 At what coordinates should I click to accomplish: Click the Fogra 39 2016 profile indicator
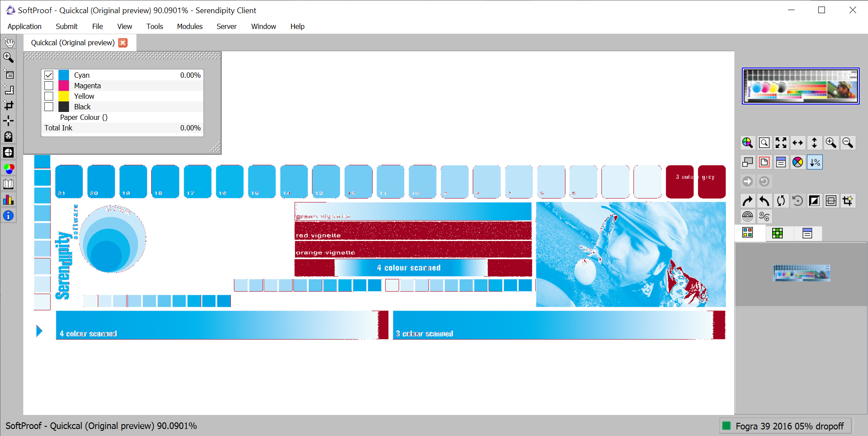pyautogui.click(x=785, y=426)
